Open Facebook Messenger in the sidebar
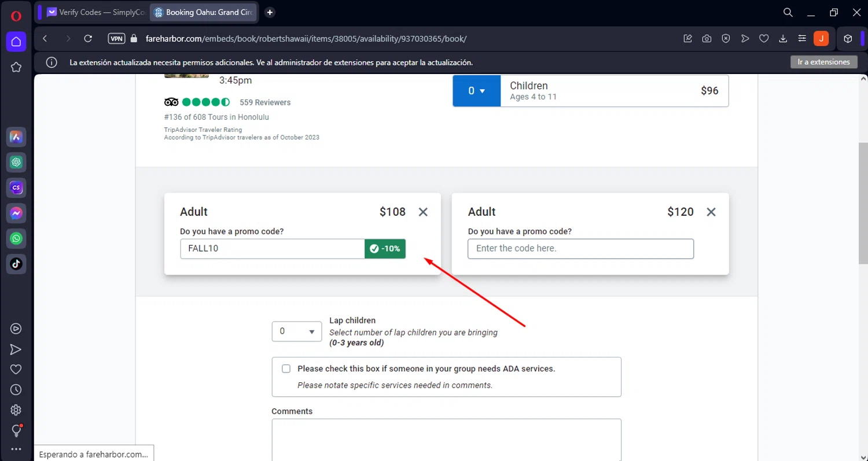Screen dimensions: 868x461 pyautogui.click(x=16, y=213)
